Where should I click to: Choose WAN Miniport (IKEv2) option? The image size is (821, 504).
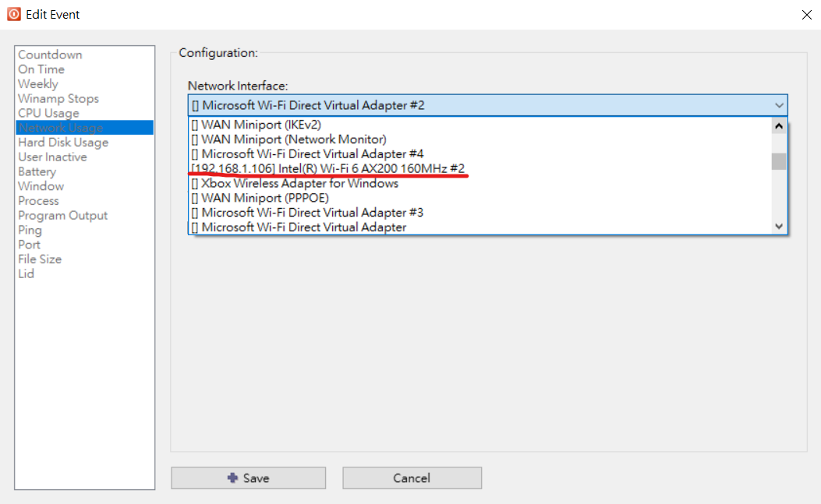pos(480,125)
